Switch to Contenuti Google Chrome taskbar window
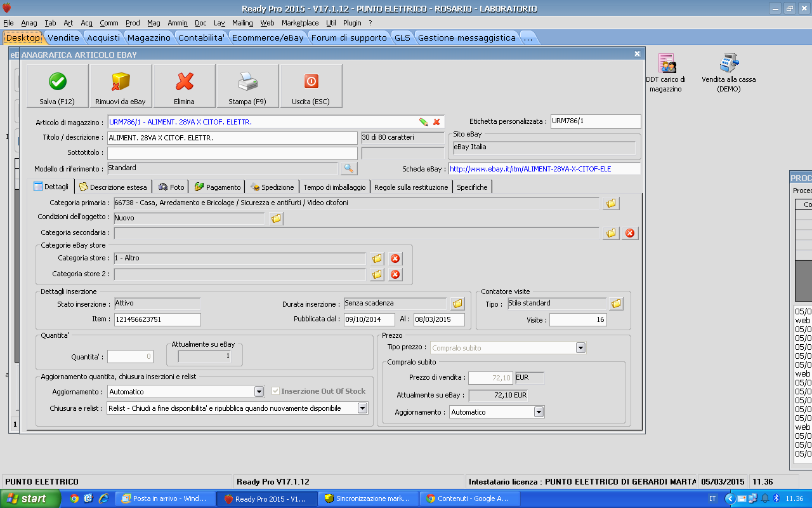Screen dimensions: 812x508 coord(469,498)
